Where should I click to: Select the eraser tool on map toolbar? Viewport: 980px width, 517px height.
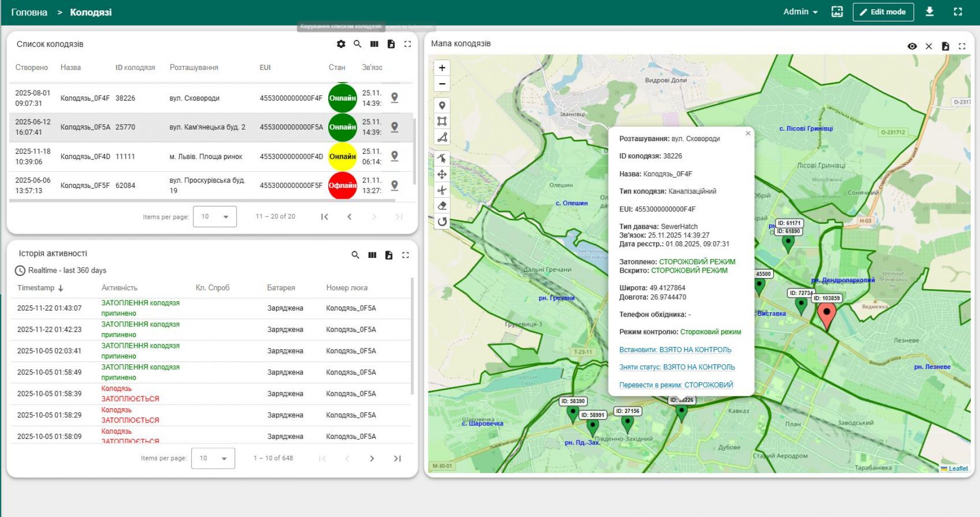click(x=442, y=206)
